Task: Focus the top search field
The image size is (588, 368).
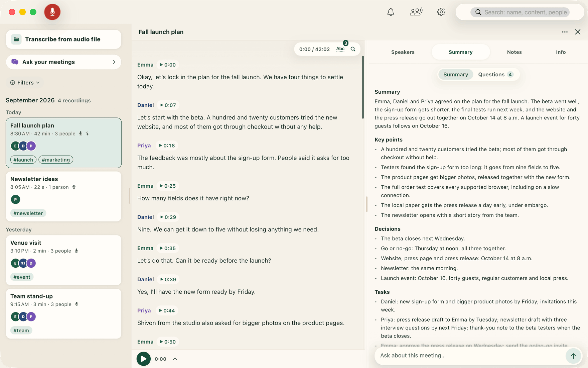Action: coord(520,12)
